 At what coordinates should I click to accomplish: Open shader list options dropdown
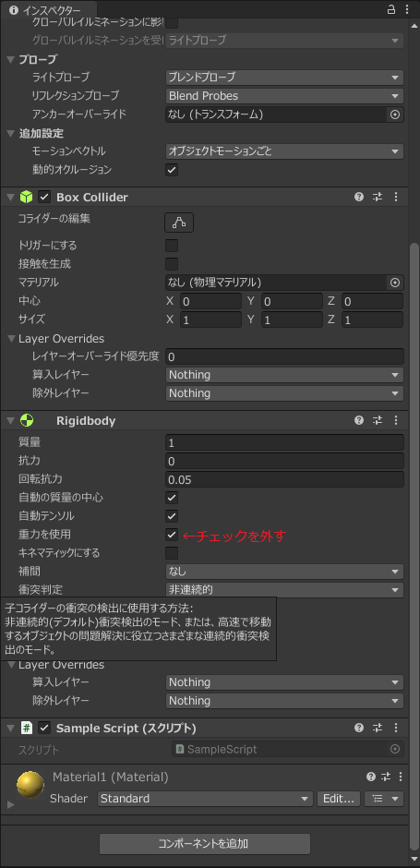pos(384,799)
